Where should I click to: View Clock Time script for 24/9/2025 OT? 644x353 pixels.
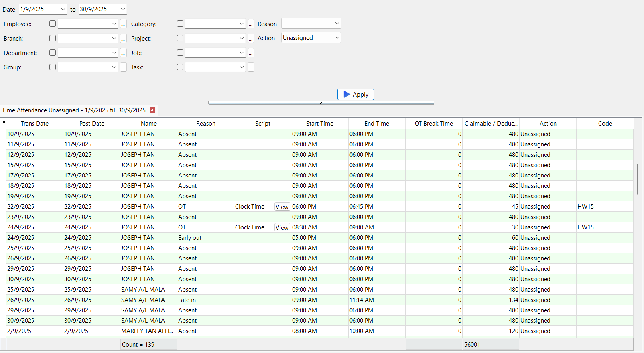click(282, 227)
